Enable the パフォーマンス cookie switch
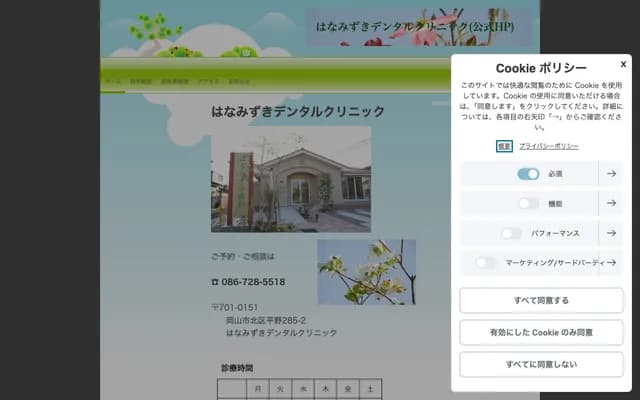640x400 pixels. [511, 233]
